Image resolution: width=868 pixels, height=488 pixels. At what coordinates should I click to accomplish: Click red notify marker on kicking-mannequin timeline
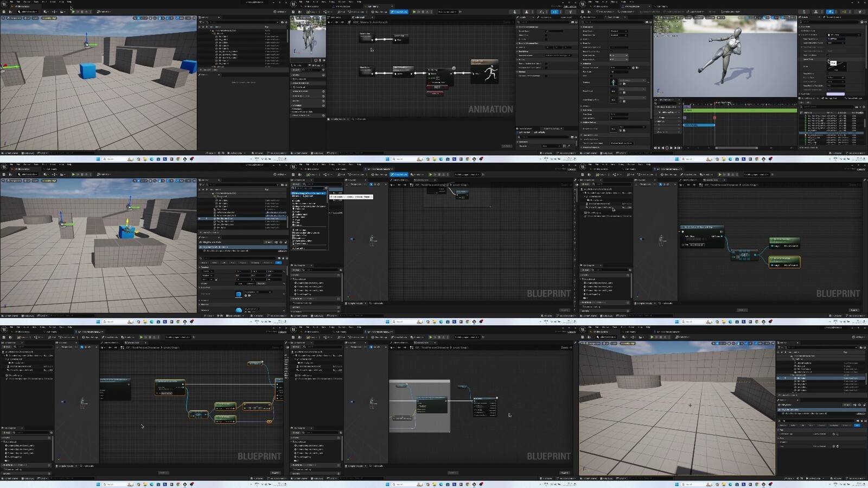[x=714, y=118]
